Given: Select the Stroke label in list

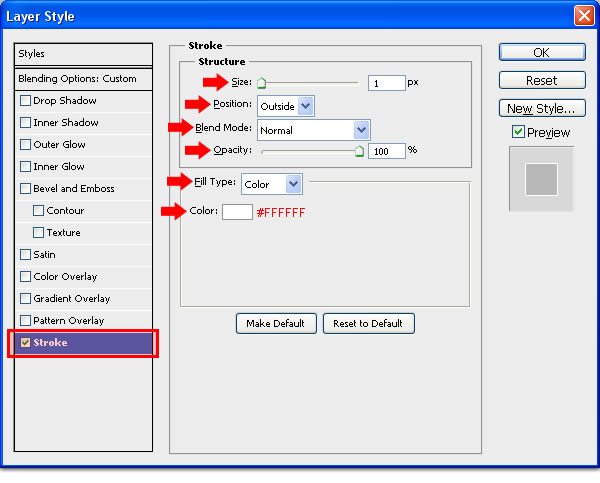Looking at the screenshot, I should click(x=50, y=343).
